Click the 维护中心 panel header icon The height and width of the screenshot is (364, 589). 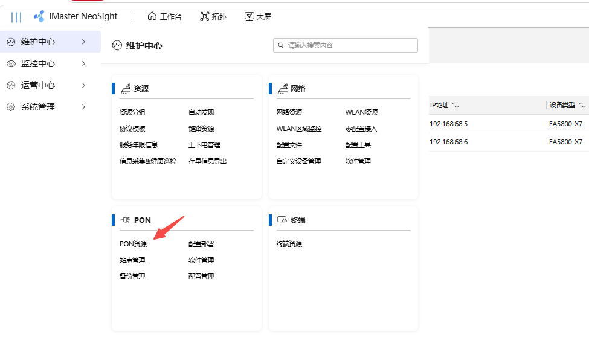pyautogui.click(x=117, y=45)
